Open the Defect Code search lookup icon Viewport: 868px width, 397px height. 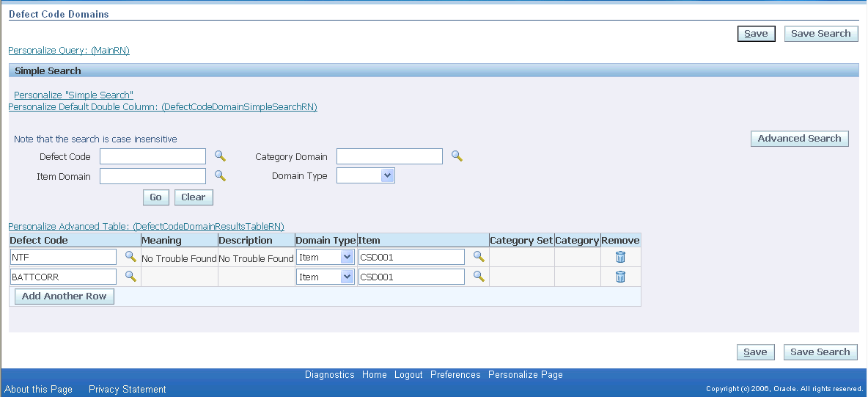pos(221,156)
